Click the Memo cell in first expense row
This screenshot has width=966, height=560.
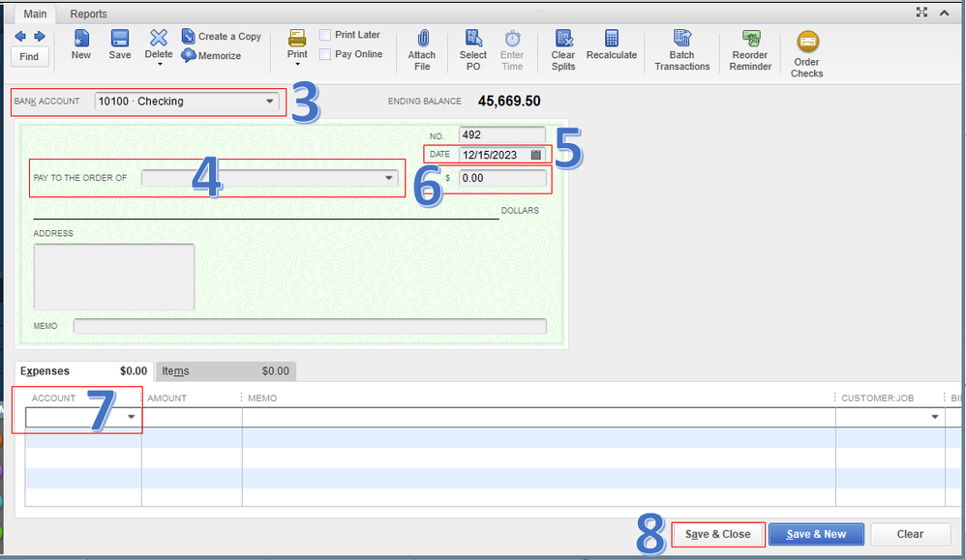[x=538, y=417]
